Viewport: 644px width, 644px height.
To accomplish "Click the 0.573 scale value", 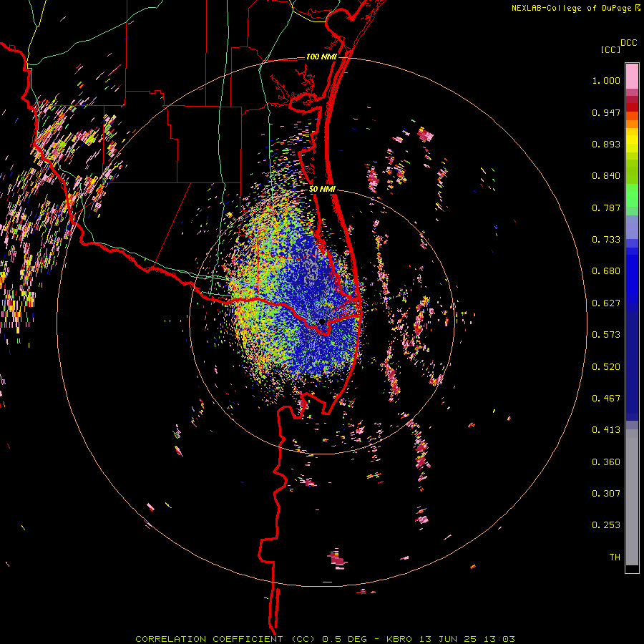I will pos(606,335).
